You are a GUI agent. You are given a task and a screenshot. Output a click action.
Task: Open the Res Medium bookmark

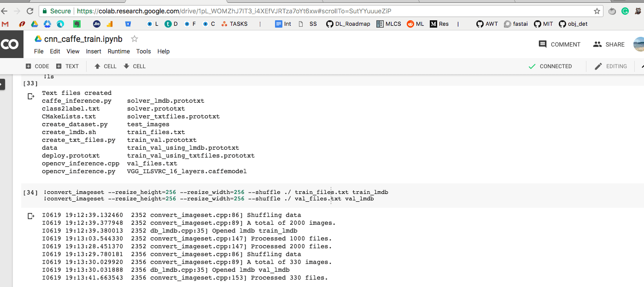(439, 24)
